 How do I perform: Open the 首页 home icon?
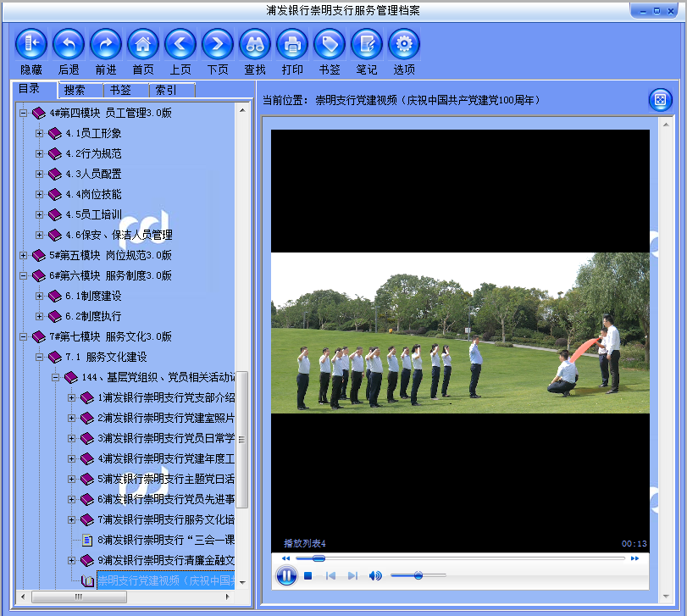pyautogui.click(x=143, y=44)
